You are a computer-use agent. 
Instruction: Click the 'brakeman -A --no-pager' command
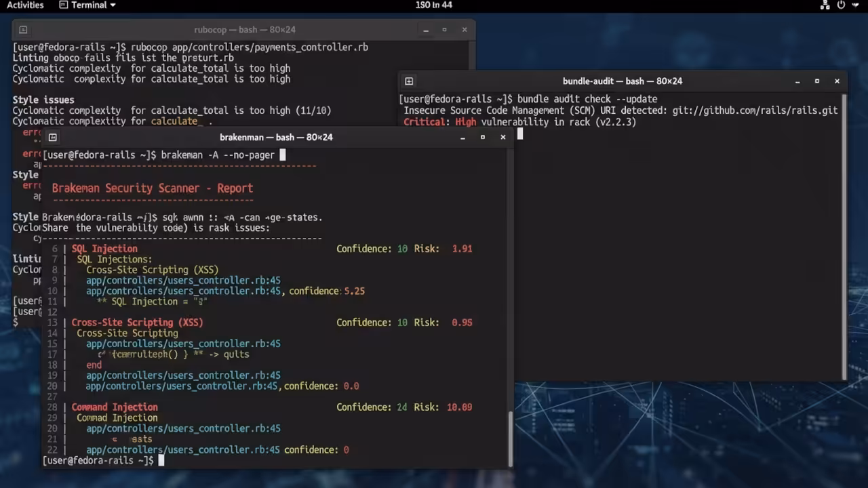click(218, 155)
